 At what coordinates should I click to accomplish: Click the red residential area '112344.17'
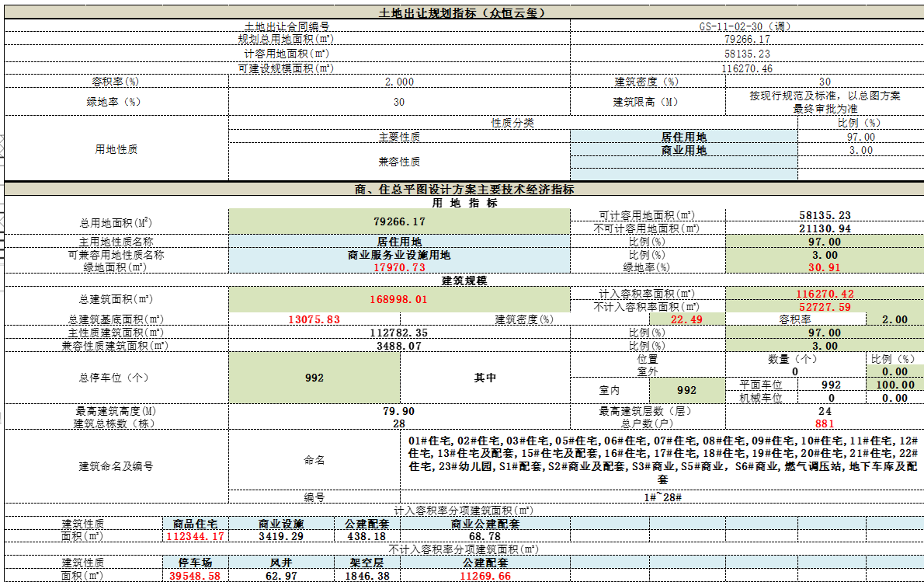point(195,537)
